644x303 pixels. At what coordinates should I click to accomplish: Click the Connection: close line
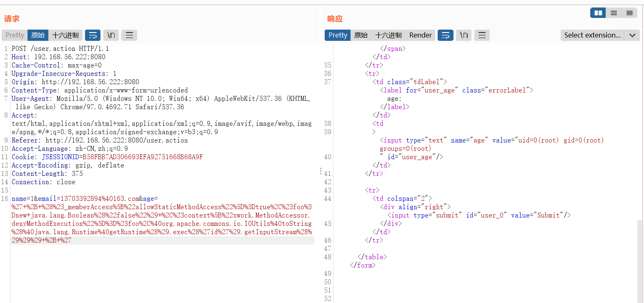(43, 182)
